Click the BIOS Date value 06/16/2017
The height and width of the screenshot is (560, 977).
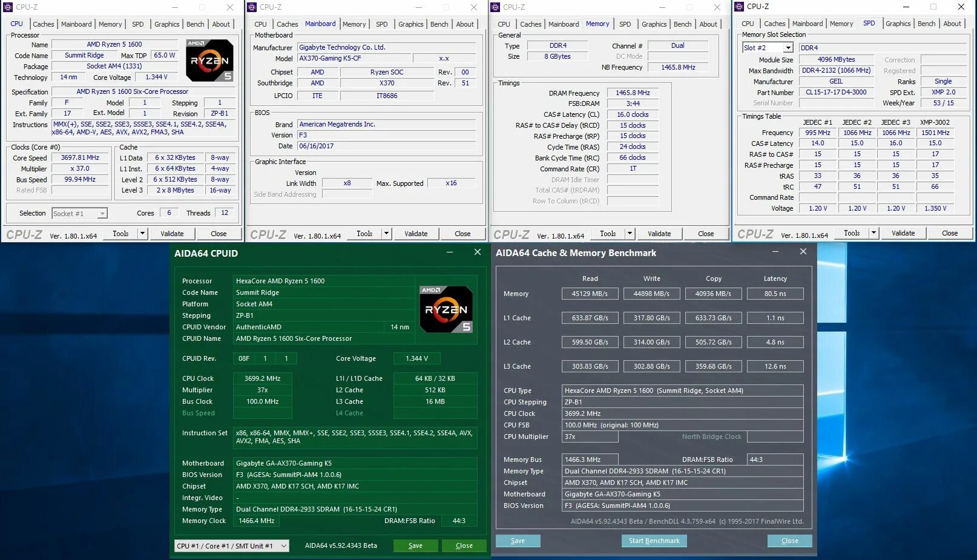tap(387, 146)
